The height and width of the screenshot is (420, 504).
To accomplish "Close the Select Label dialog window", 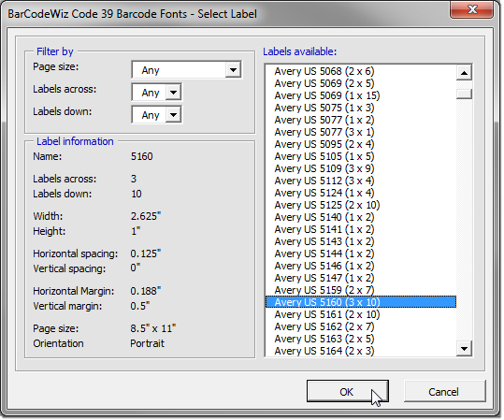I will click(x=472, y=9).
